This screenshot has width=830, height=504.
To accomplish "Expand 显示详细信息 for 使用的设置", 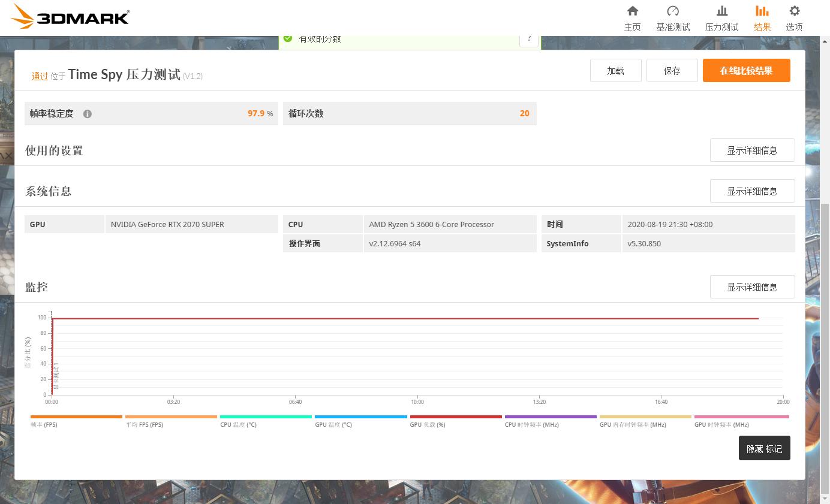I will click(x=752, y=150).
